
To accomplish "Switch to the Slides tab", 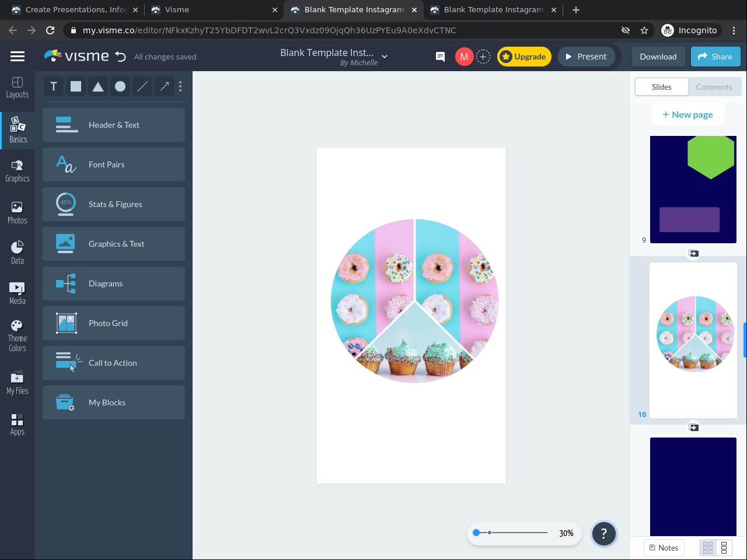I will click(662, 87).
